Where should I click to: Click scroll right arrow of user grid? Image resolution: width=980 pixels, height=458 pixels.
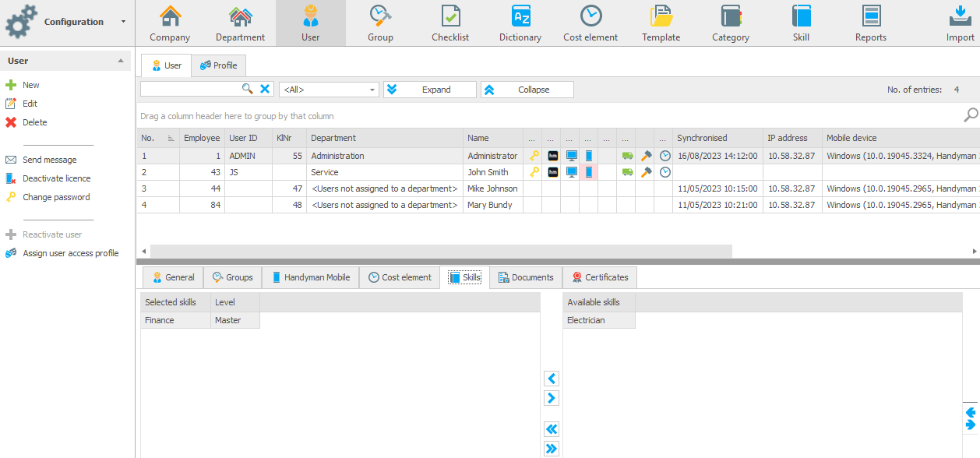(975, 252)
